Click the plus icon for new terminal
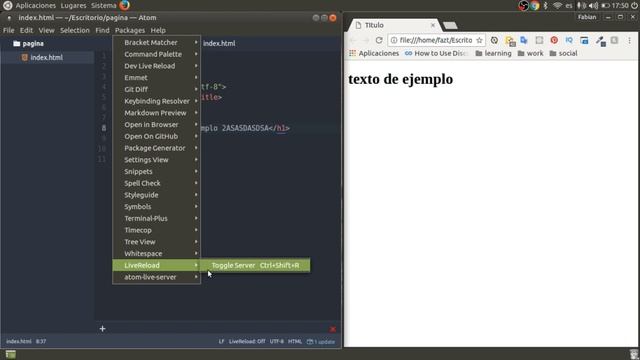This screenshot has height=360, width=640. [102, 329]
